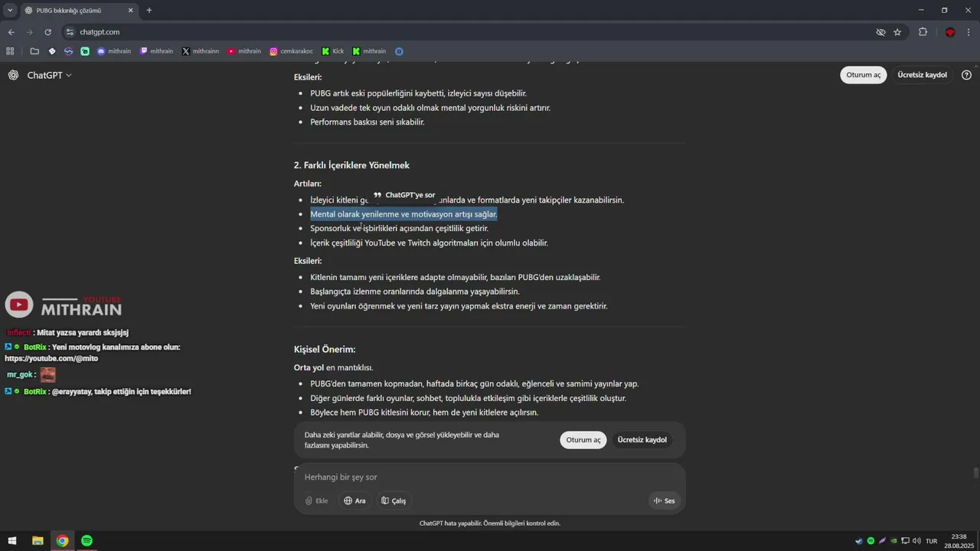This screenshot has height=551, width=980.
Task: Open a new browser tab
Action: [x=149, y=11]
